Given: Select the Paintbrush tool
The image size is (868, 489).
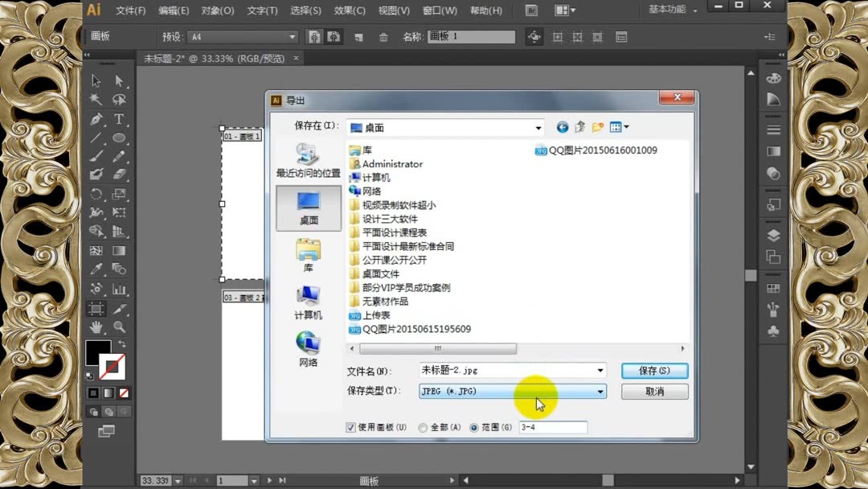Looking at the screenshot, I should point(96,156).
